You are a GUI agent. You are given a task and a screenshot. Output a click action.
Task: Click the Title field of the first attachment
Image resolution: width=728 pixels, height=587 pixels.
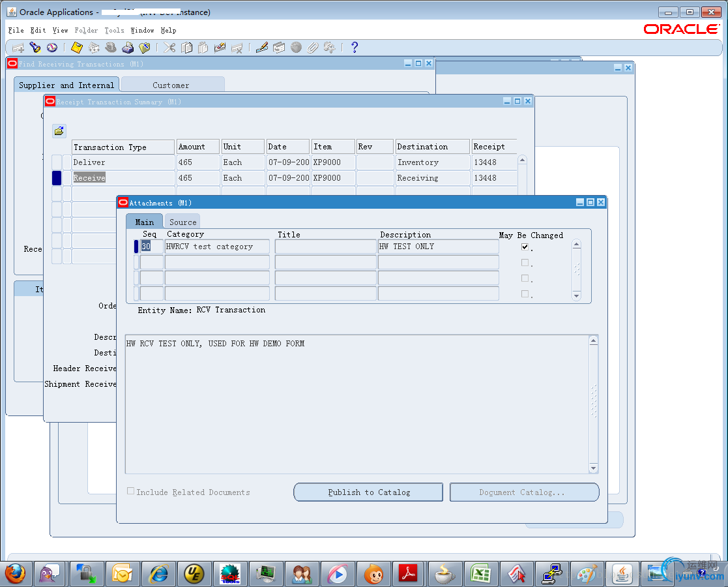tap(325, 247)
